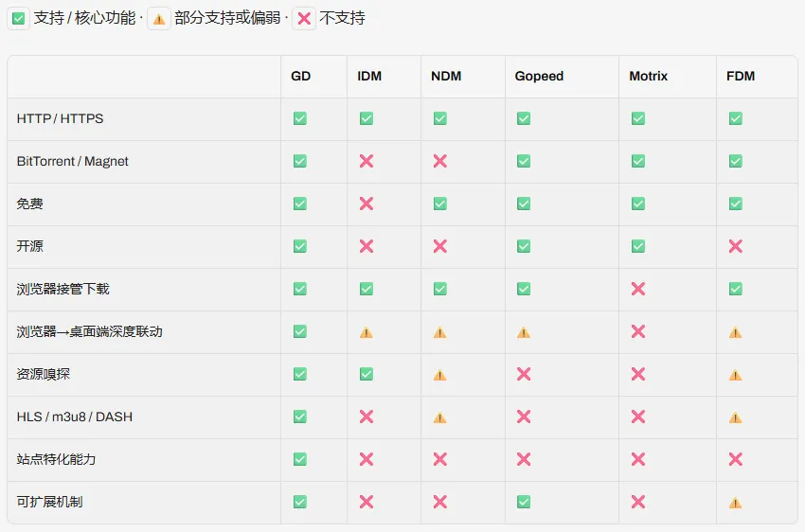Click the 可扩展机制 row label
This screenshot has height=532, width=805.
49,502
